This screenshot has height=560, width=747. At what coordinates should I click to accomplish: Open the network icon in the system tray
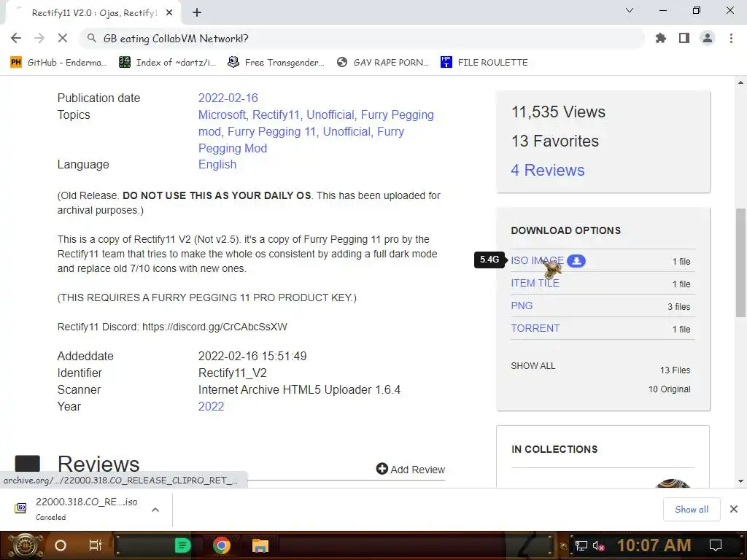pos(581,545)
